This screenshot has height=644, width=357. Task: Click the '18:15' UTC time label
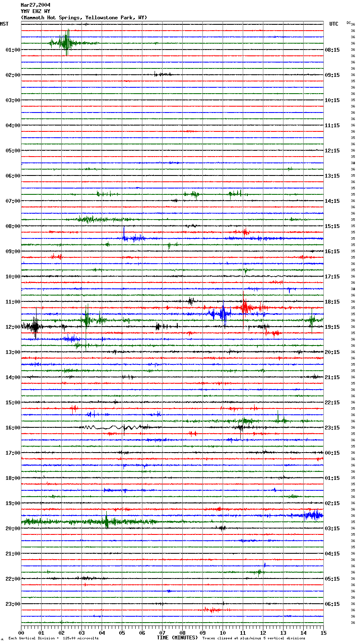332,302
